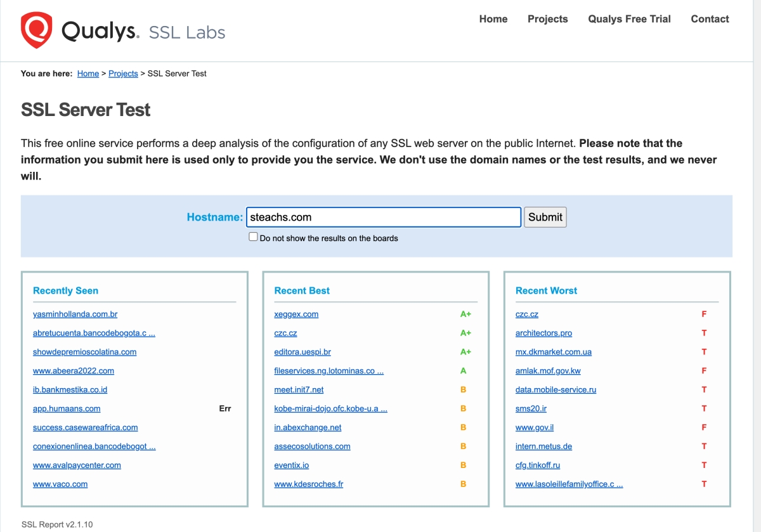Screen dimensions: 761x532
Task: Open the Contact menu item
Action: [710, 19]
